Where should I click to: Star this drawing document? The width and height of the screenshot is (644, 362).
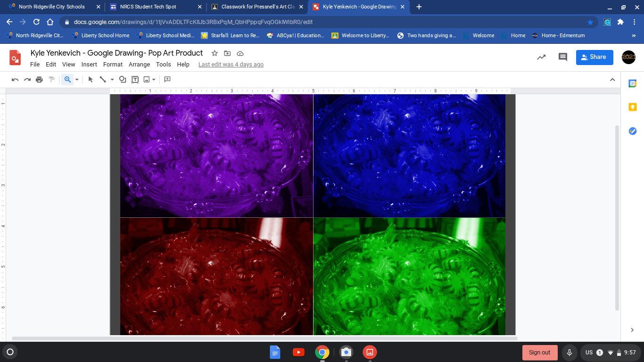215,53
